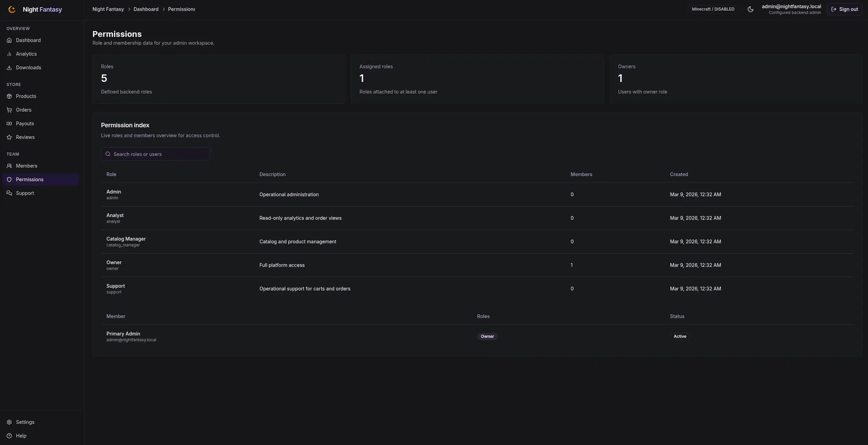Screen dimensions: 868x445
Task: Click the Downloads arrow icon in sidebar
Action: tap(9, 68)
